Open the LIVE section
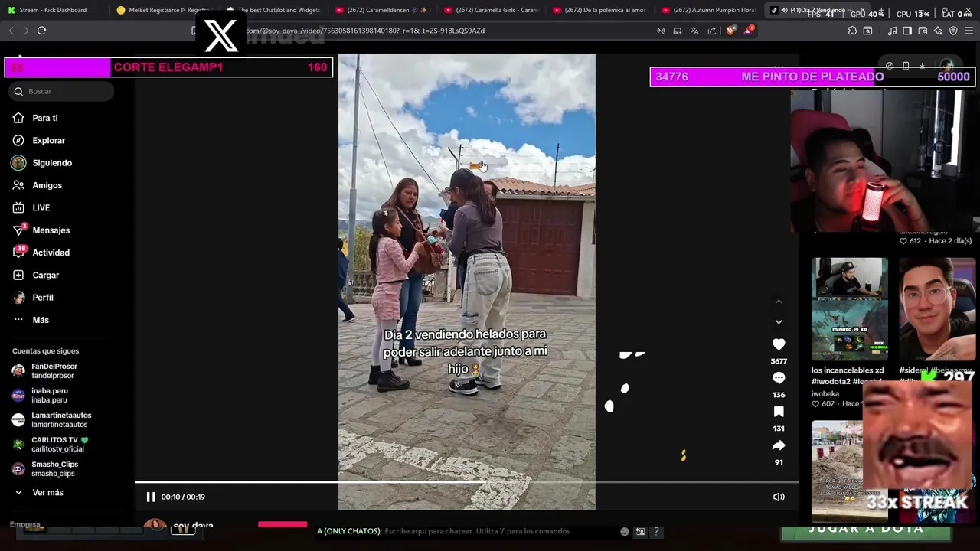Viewport: 980px width, 551px height. tap(41, 207)
